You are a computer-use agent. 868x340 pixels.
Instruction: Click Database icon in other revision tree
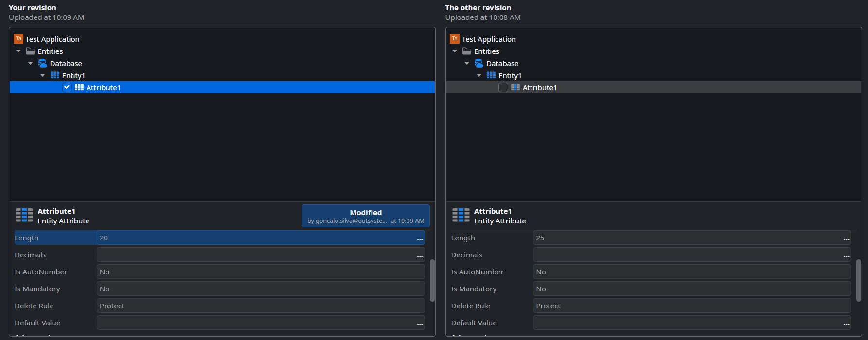(x=479, y=64)
